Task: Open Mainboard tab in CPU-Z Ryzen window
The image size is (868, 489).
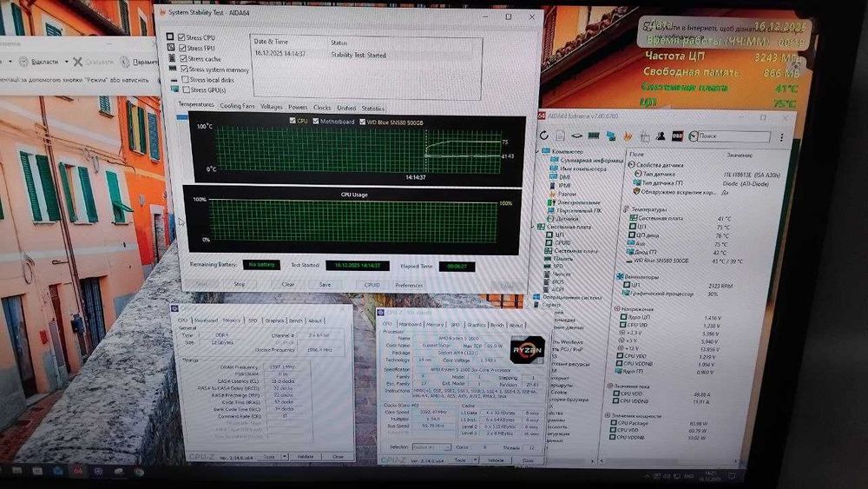Action: tap(411, 324)
